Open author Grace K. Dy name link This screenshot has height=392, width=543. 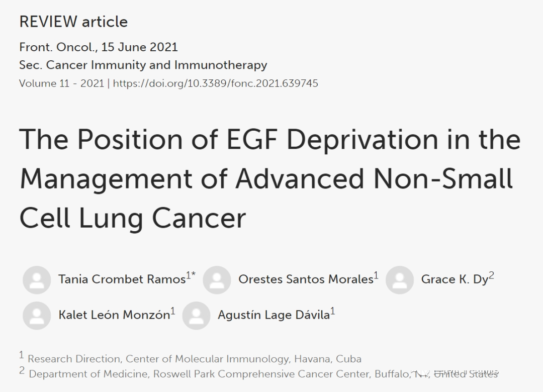pos(455,279)
